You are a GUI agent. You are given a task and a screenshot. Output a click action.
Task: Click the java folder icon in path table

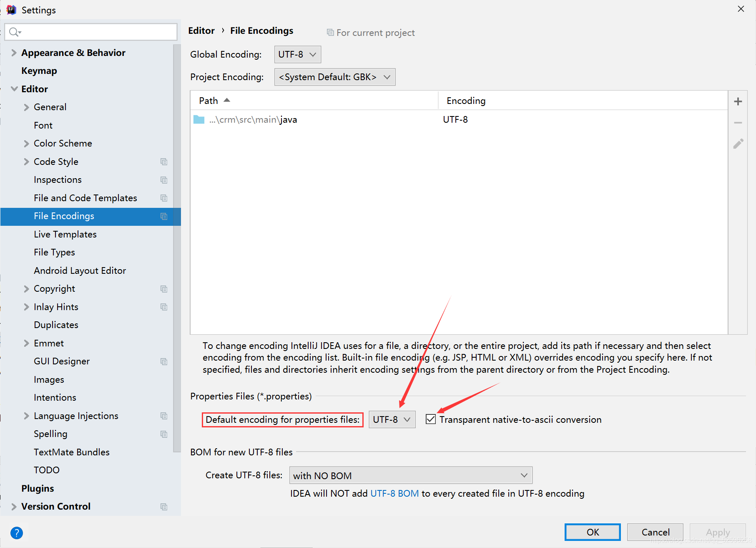(199, 120)
